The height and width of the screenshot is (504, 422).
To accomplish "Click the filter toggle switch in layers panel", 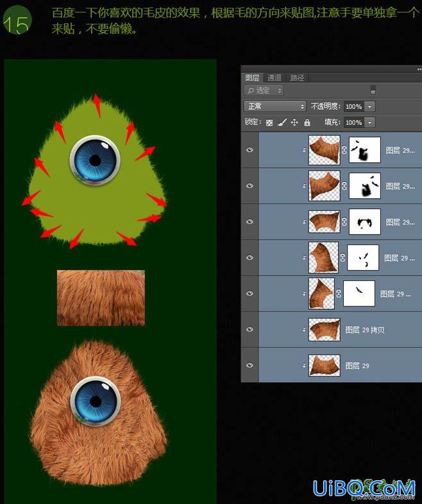I will click(373, 90).
